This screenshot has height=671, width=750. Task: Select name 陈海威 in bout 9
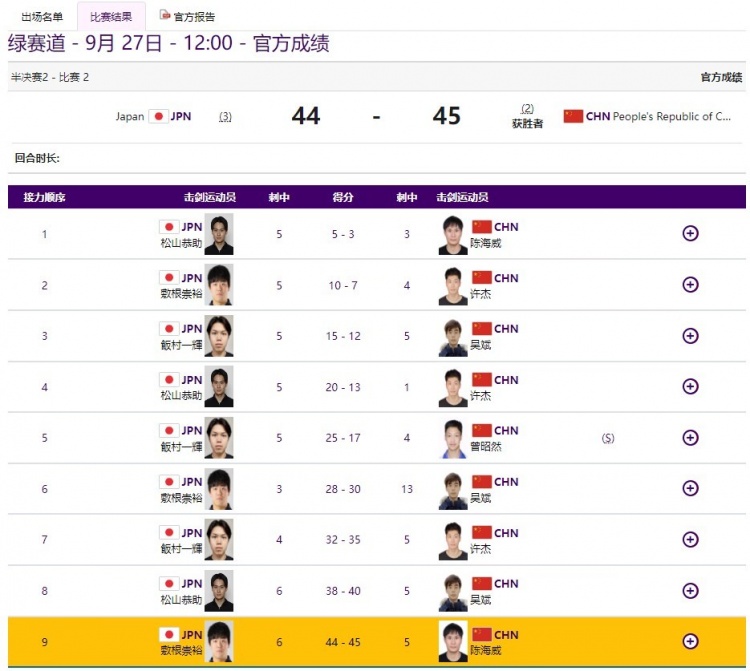tap(485, 650)
